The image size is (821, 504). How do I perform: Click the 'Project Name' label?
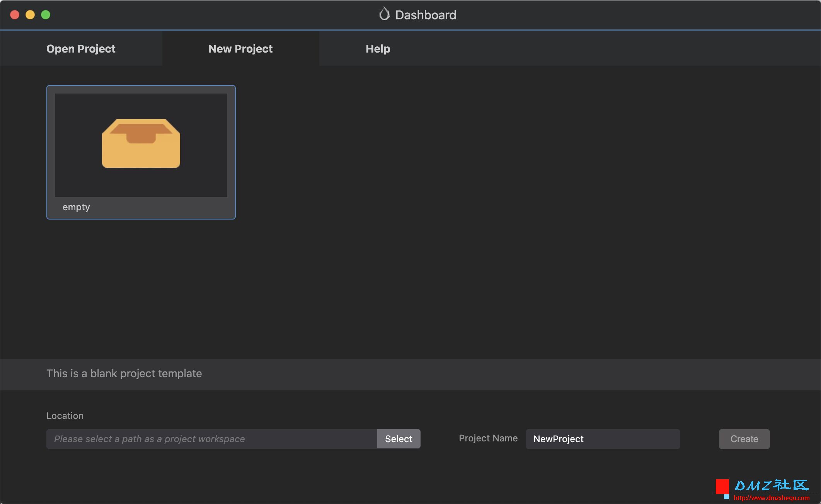[x=488, y=438]
